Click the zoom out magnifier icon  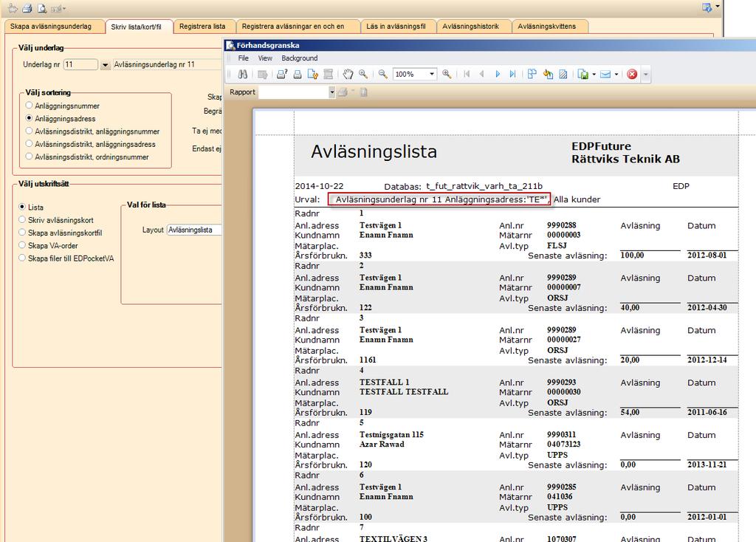coord(383,75)
